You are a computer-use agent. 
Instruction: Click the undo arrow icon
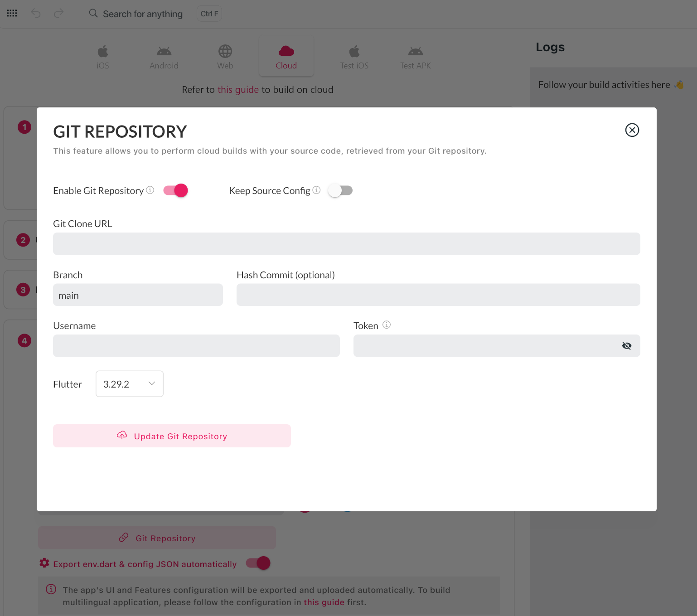coord(36,14)
